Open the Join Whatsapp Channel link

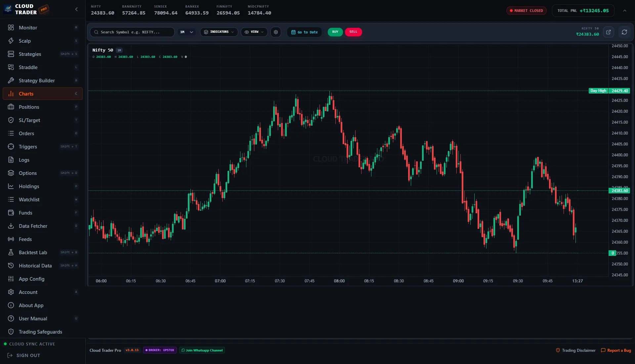(202, 350)
